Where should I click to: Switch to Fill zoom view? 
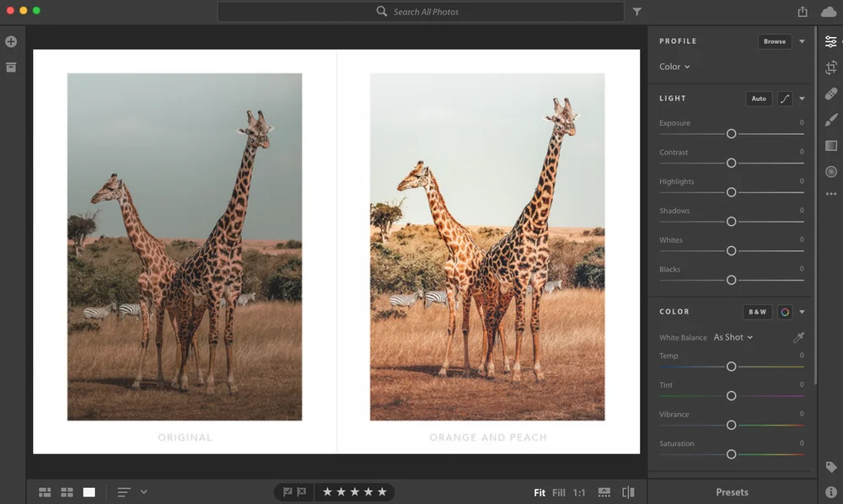pyautogui.click(x=559, y=492)
